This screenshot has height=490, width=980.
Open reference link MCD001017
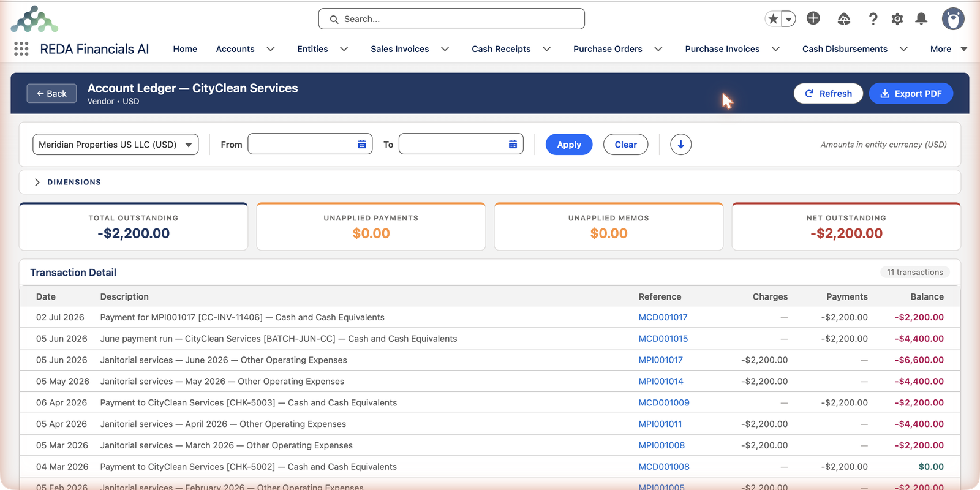663,317
